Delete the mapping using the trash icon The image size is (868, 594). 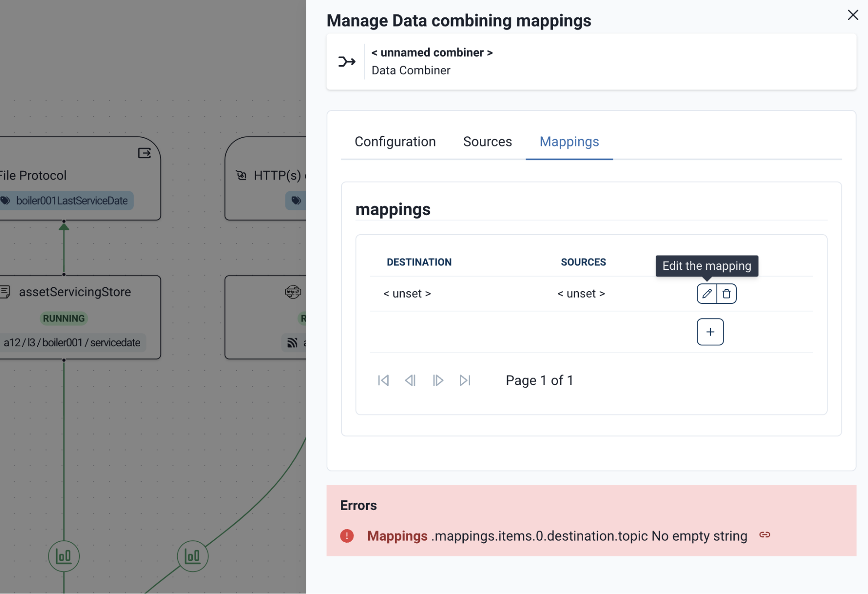pyautogui.click(x=726, y=294)
